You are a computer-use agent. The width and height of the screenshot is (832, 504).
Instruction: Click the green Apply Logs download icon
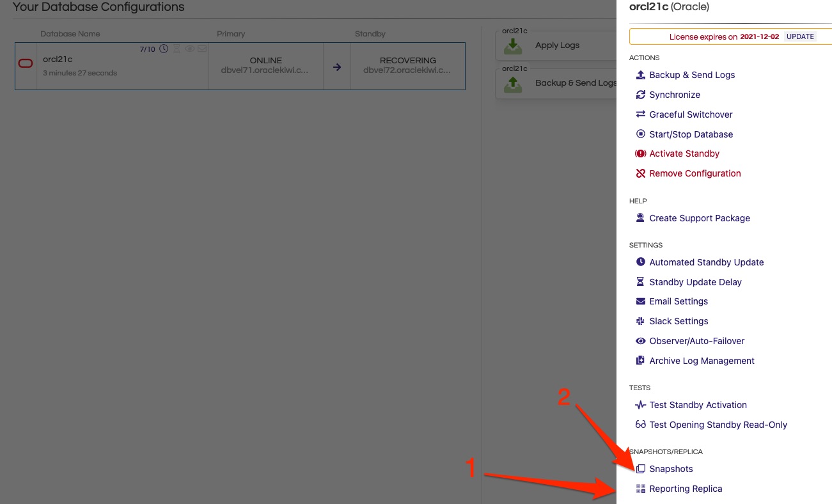[x=513, y=46]
